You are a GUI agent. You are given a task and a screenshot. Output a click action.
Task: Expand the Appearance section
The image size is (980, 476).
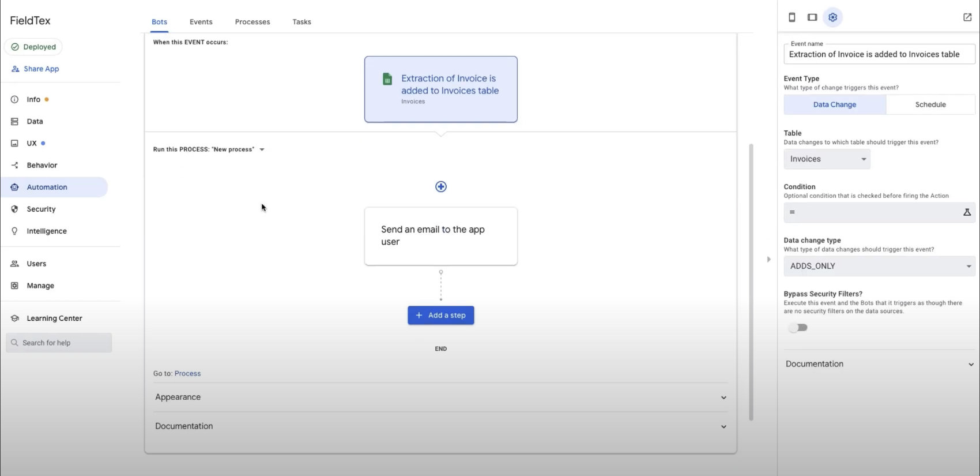click(440, 397)
